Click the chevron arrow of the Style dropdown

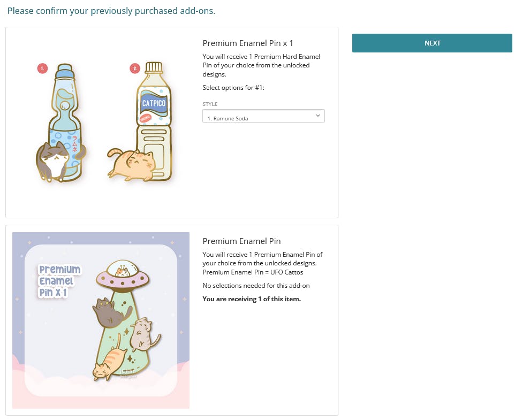317,116
